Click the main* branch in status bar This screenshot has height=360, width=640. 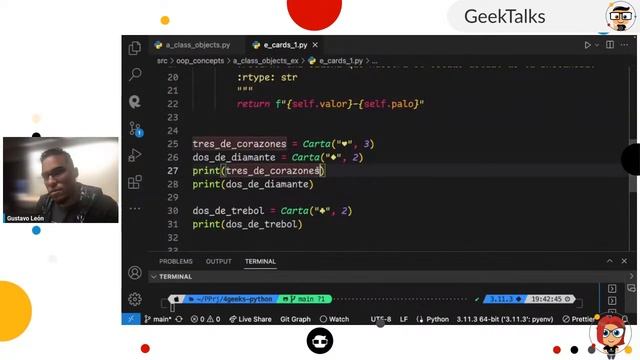coord(158,319)
